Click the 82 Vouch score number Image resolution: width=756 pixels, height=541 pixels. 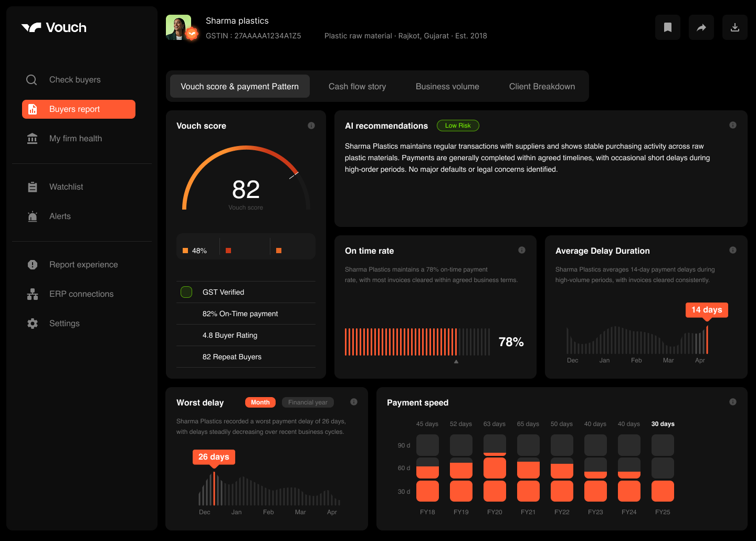tap(246, 190)
